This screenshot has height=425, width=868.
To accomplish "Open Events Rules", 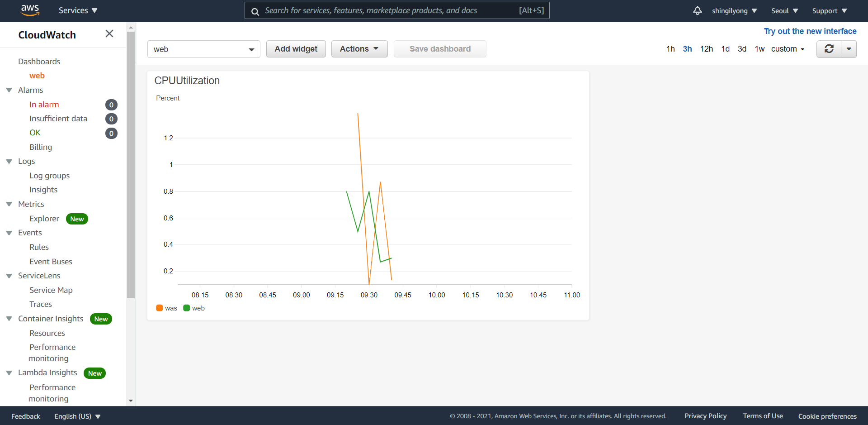I will click(39, 247).
